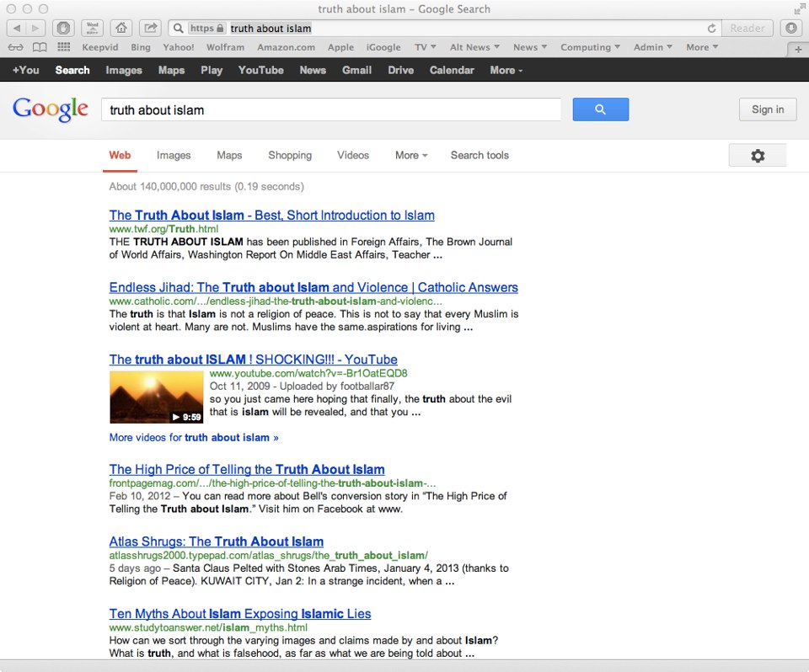
Task: Open the Bing bookmark
Action: coord(141,47)
